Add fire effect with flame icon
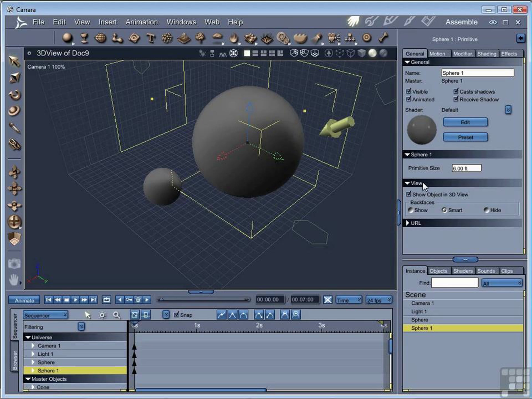The height and width of the screenshot is (399, 532). pos(234,38)
